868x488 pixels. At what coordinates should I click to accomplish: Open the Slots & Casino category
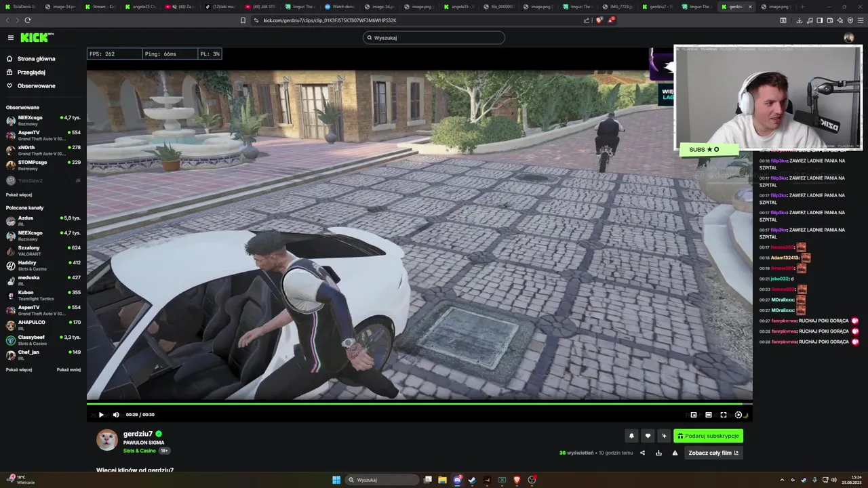pos(139,451)
